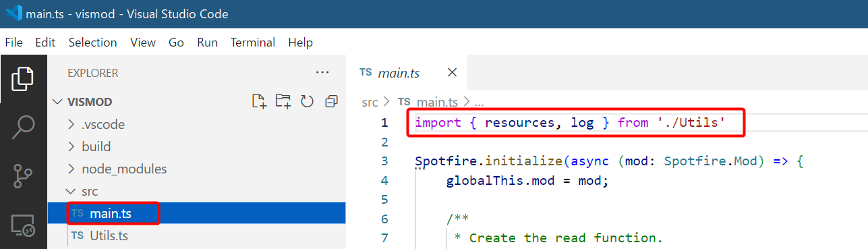Open the Terminal menu
The width and height of the screenshot is (868, 249).
(x=253, y=42)
